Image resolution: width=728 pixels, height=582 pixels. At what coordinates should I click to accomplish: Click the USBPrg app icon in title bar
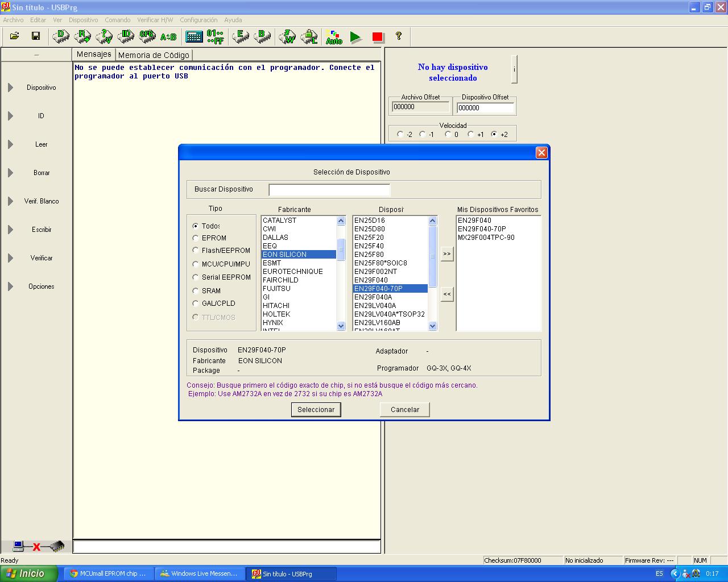pyautogui.click(x=6, y=7)
